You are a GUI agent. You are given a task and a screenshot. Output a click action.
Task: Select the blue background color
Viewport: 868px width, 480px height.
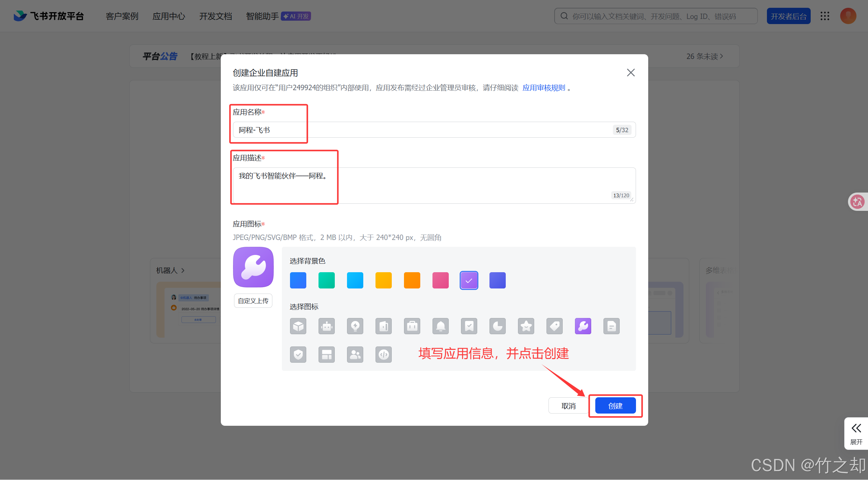point(298,280)
